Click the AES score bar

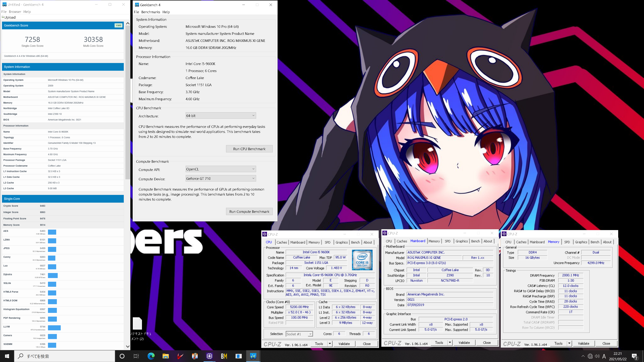pyautogui.click(x=52, y=232)
